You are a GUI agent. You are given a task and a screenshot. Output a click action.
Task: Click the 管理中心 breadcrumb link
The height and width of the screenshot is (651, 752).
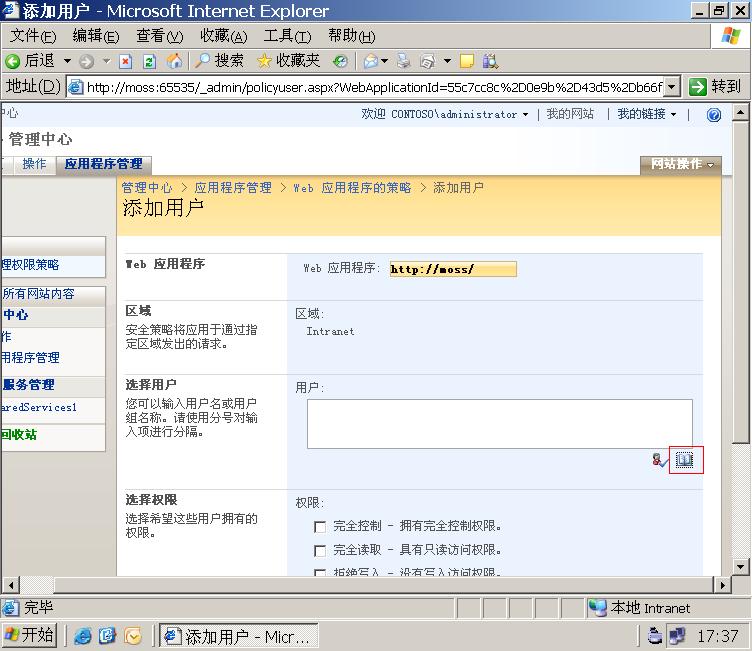[x=147, y=188]
